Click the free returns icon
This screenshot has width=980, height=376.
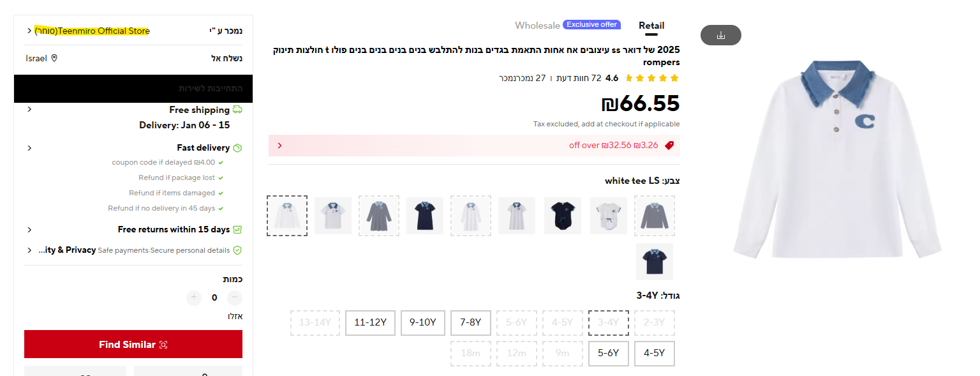click(237, 230)
